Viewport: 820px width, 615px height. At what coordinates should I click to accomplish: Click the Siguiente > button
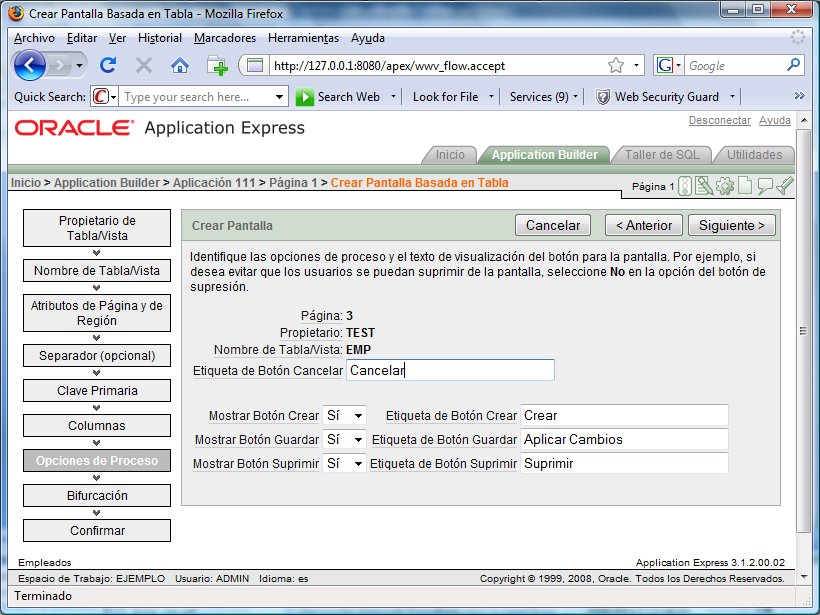[732, 225]
